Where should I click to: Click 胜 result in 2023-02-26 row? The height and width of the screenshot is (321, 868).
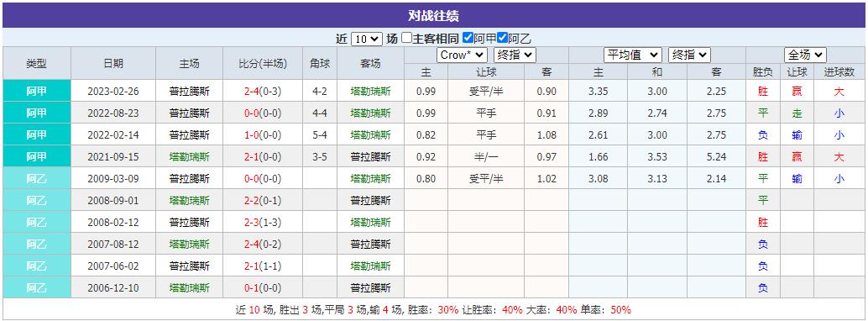pos(763,92)
